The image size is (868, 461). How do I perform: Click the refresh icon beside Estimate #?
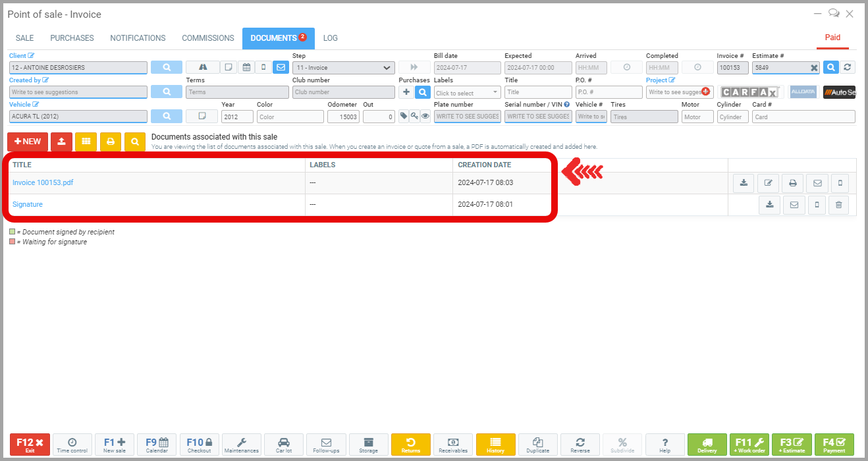pyautogui.click(x=848, y=67)
